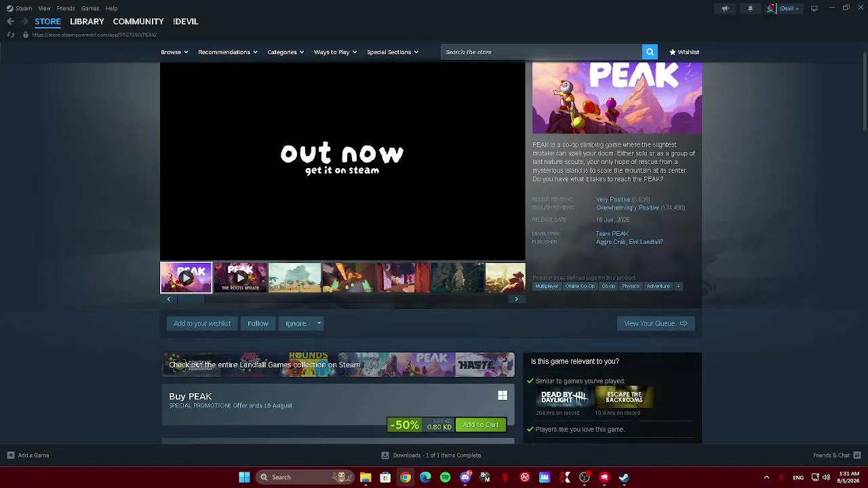Open the Downloads status bar entry

coord(431,455)
